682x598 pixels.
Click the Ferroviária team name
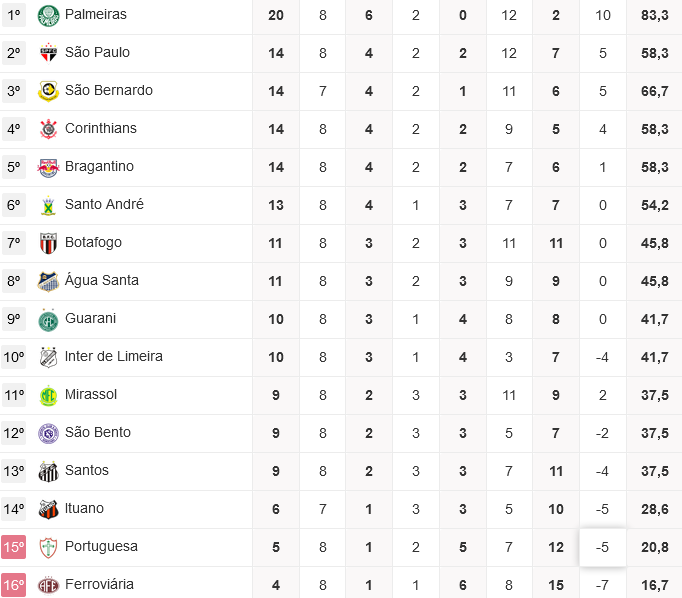pyautogui.click(x=99, y=584)
